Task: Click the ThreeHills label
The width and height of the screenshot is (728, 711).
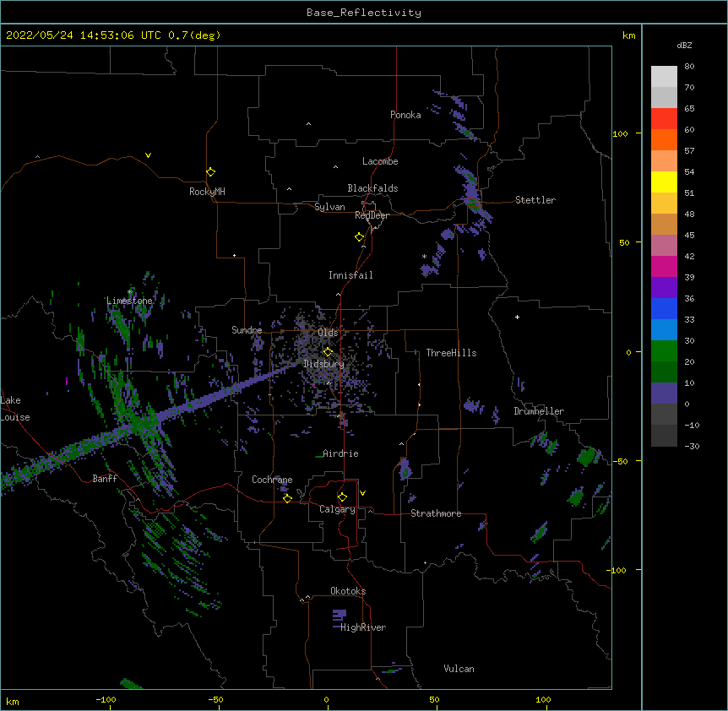Action: click(451, 353)
